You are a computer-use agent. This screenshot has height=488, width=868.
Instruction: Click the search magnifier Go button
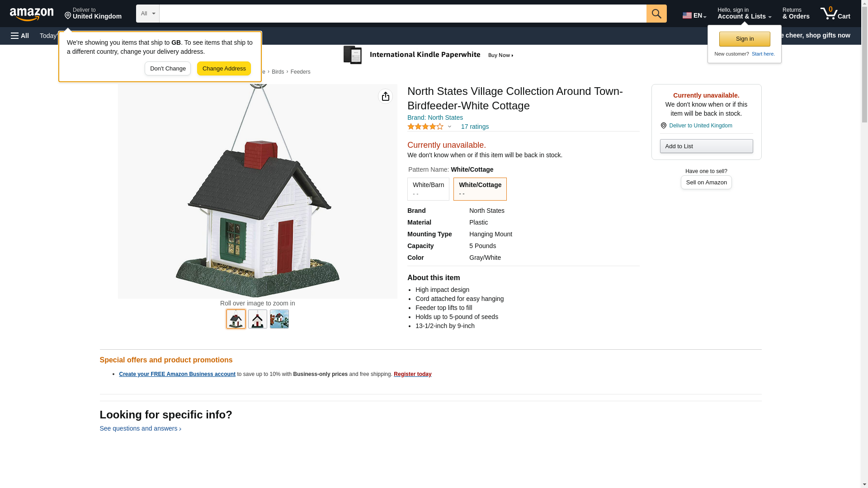[x=656, y=14]
